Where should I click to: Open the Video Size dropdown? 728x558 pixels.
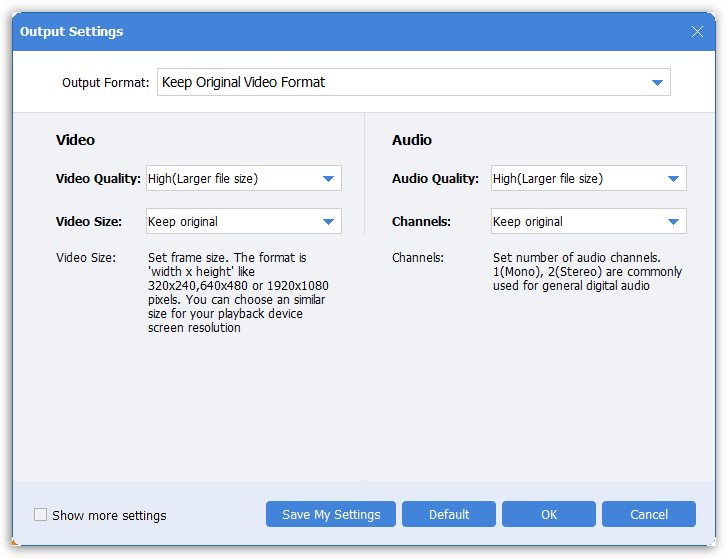(x=244, y=221)
